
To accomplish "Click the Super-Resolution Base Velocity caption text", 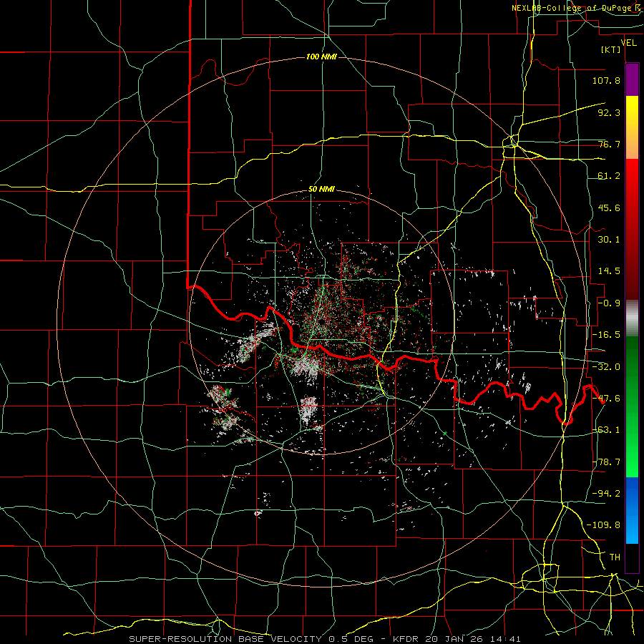I will pyautogui.click(x=325, y=639).
